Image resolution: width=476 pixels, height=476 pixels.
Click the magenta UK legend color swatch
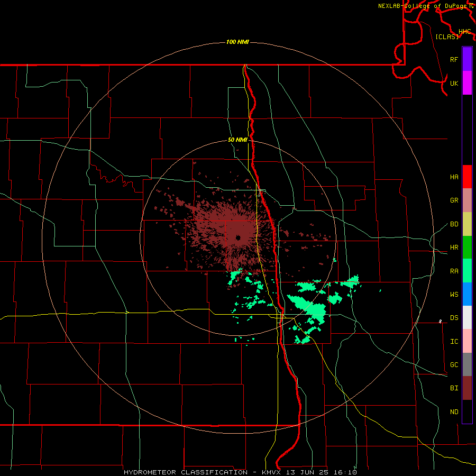point(467,83)
